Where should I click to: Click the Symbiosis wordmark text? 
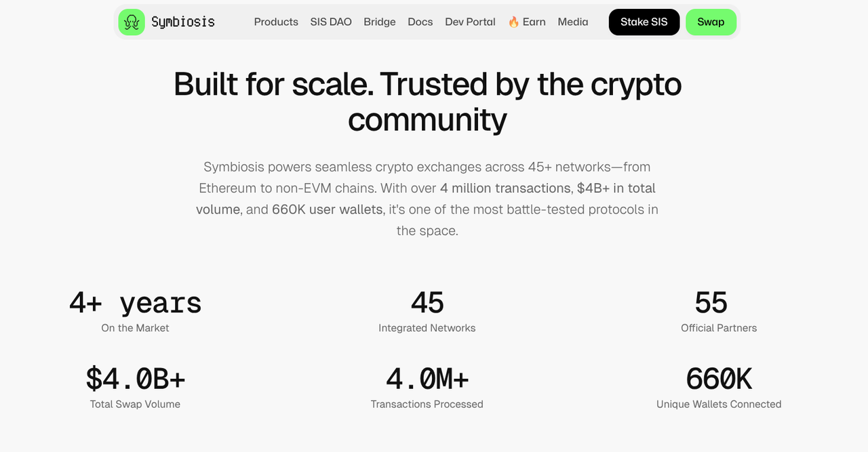coord(183,22)
